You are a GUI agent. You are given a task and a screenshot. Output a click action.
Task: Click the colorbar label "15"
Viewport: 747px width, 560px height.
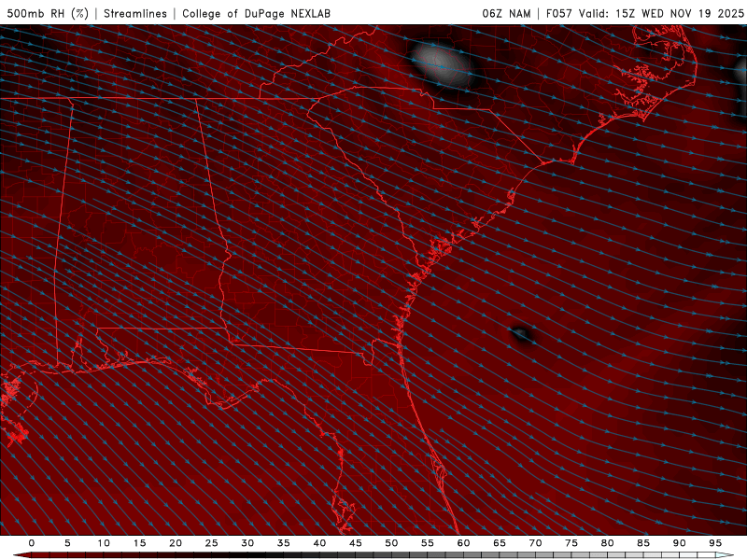tap(139, 543)
